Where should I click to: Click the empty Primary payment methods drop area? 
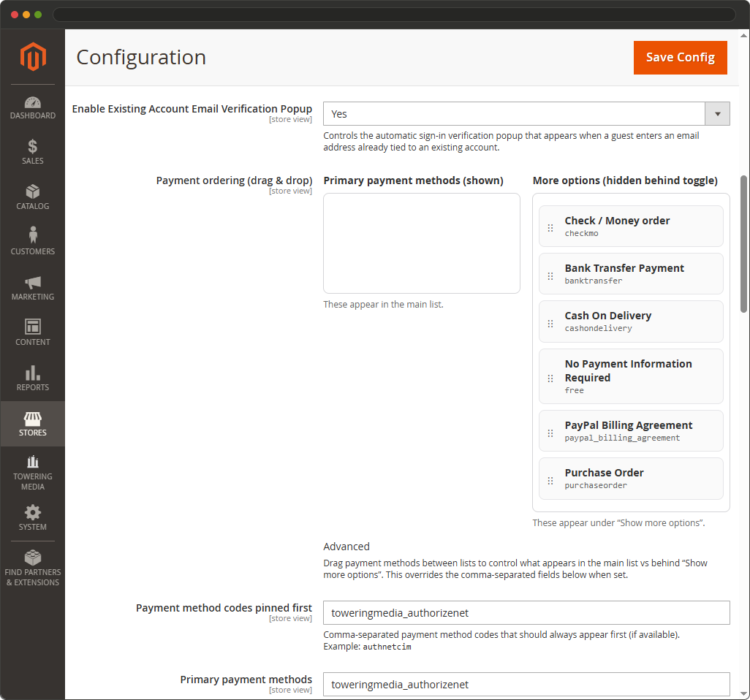[x=421, y=243]
